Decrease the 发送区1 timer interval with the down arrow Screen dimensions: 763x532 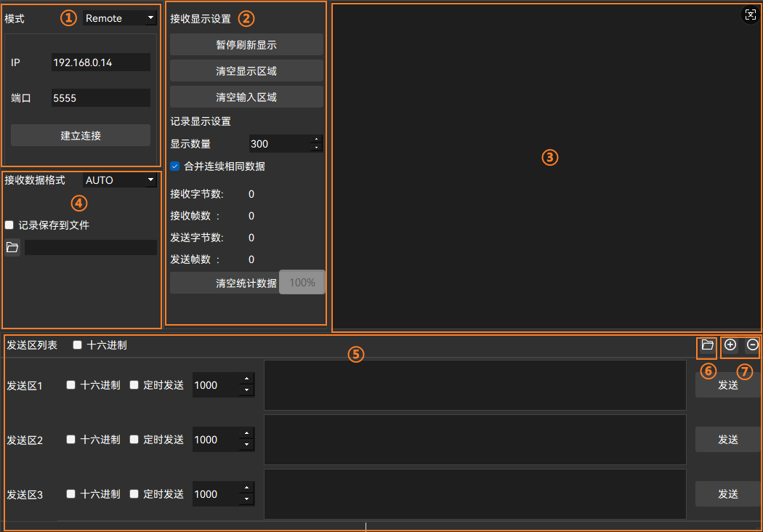click(247, 391)
